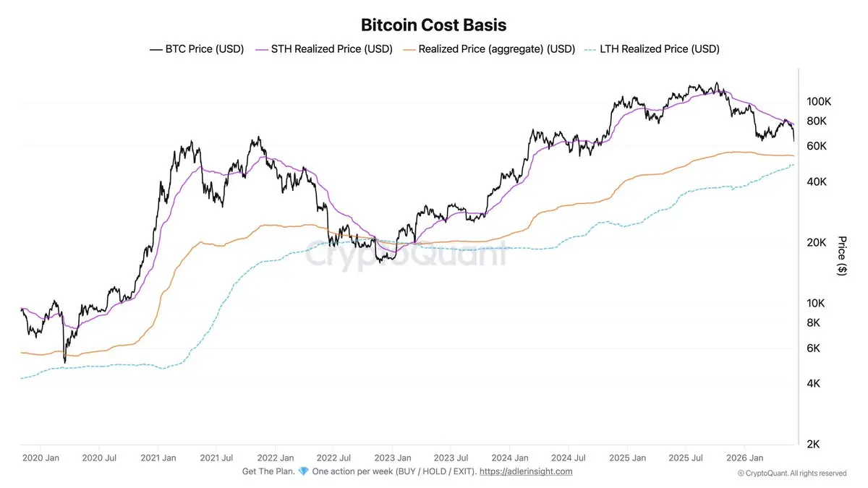Click the Get The Plan footer text

click(x=268, y=471)
